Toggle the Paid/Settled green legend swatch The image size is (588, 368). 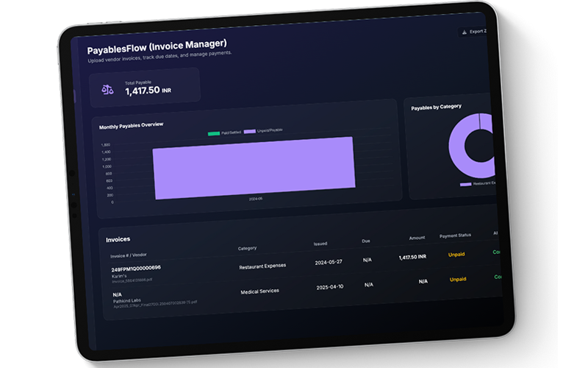[x=214, y=133]
